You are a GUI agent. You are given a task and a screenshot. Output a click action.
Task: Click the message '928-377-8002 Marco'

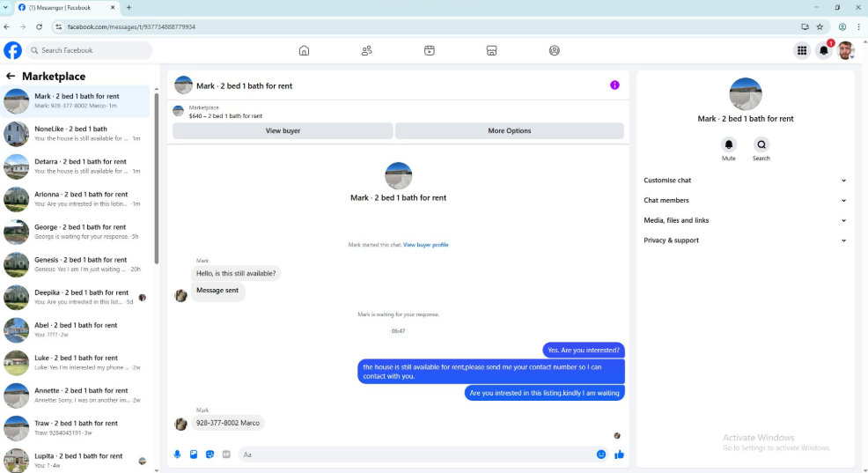tap(227, 423)
